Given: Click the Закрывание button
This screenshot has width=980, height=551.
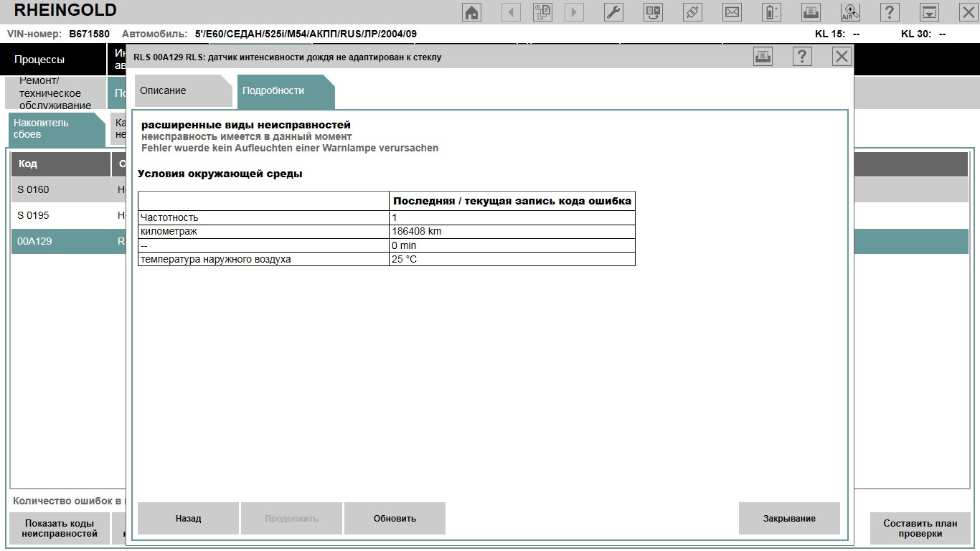Looking at the screenshot, I should 789,518.
